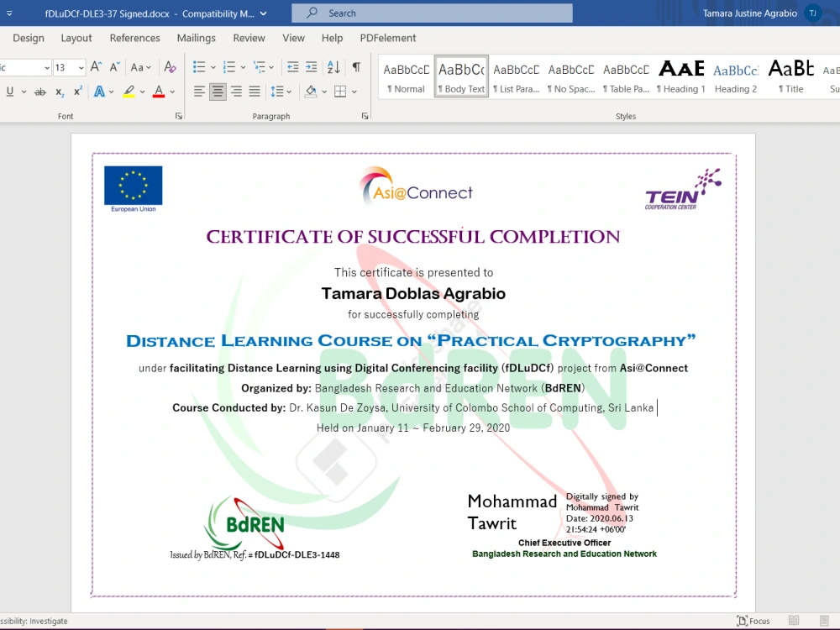This screenshot has height=630, width=840.
Task: Click name Tamara Doblas Agrabio in certificate
Action: click(x=413, y=293)
